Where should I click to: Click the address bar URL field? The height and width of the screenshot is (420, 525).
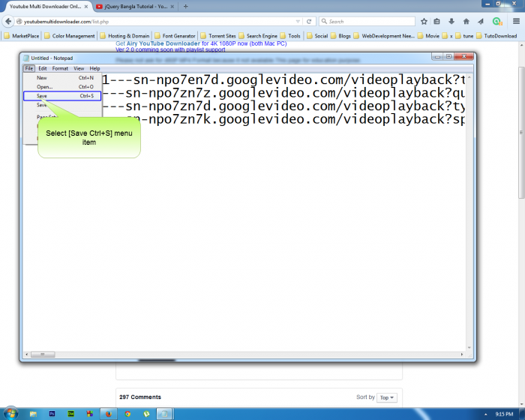point(157,22)
